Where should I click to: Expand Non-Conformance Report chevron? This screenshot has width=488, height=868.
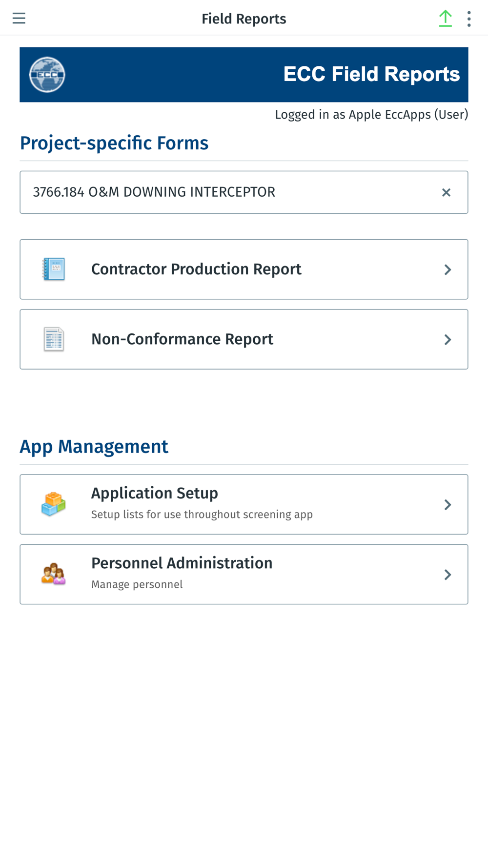pyautogui.click(x=447, y=339)
